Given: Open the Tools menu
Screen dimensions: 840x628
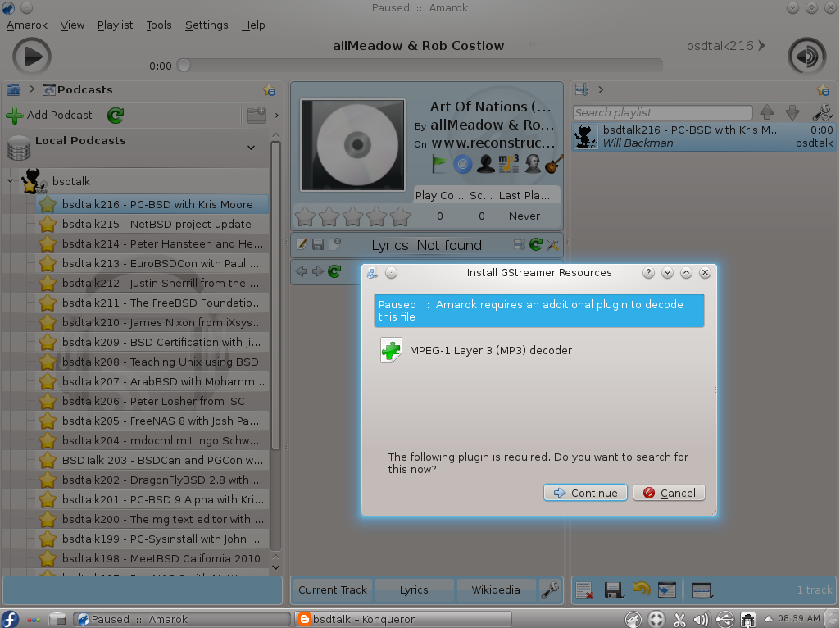Looking at the screenshot, I should point(159,25).
